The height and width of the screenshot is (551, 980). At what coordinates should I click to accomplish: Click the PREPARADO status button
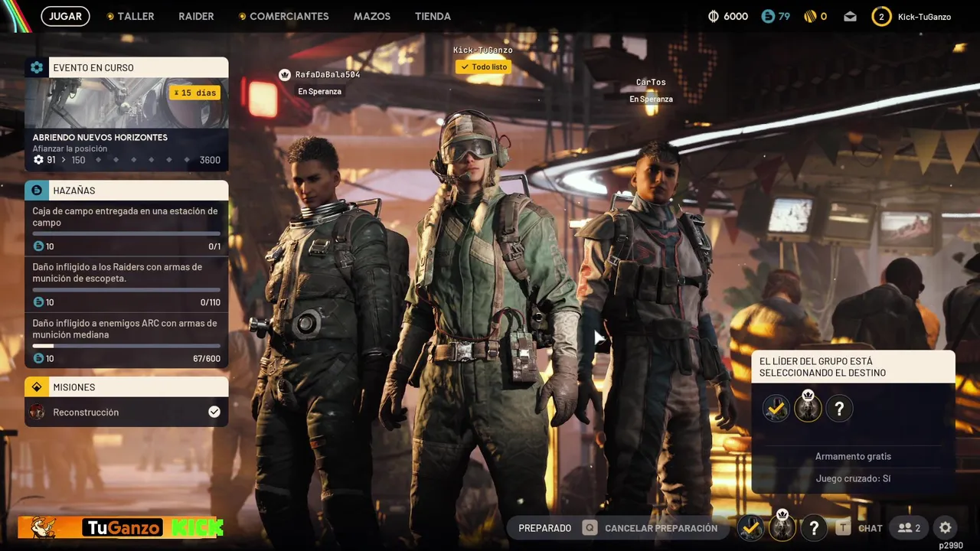tap(544, 528)
